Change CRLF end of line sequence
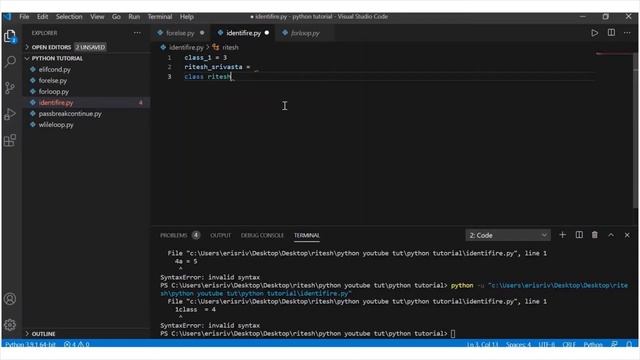The width and height of the screenshot is (640, 360). click(x=569, y=344)
